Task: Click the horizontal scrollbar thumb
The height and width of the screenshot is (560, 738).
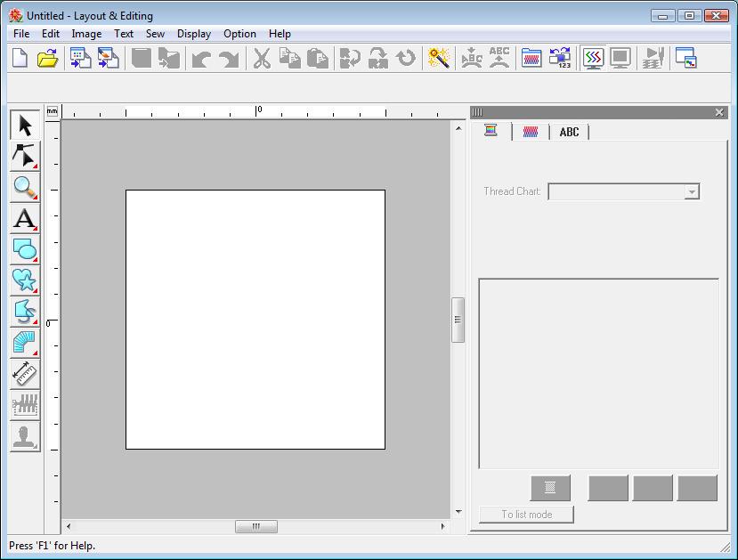Action: [x=256, y=526]
